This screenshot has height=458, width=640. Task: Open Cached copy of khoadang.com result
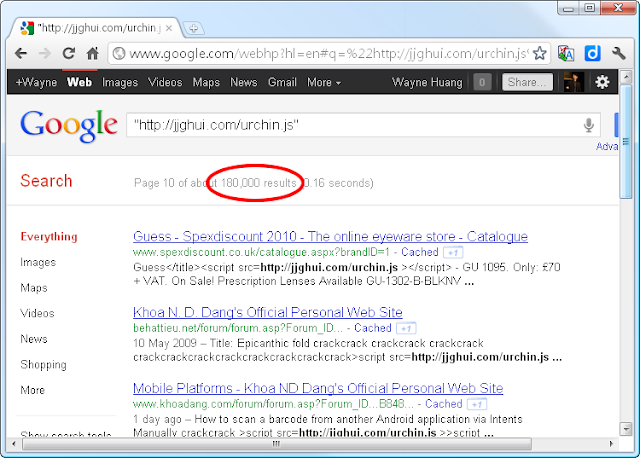(x=444, y=404)
